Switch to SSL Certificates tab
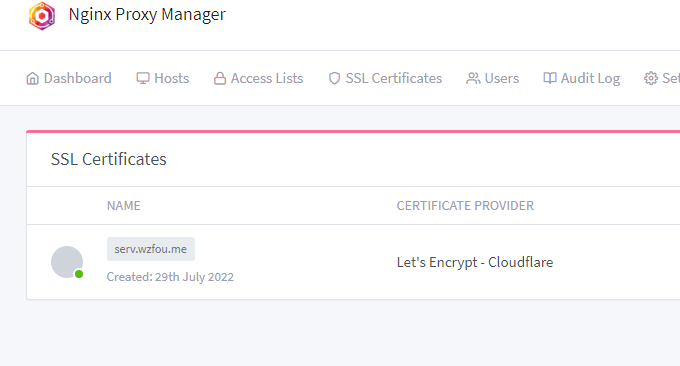Screen dimensions: 680x366 click(x=385, y=78)
